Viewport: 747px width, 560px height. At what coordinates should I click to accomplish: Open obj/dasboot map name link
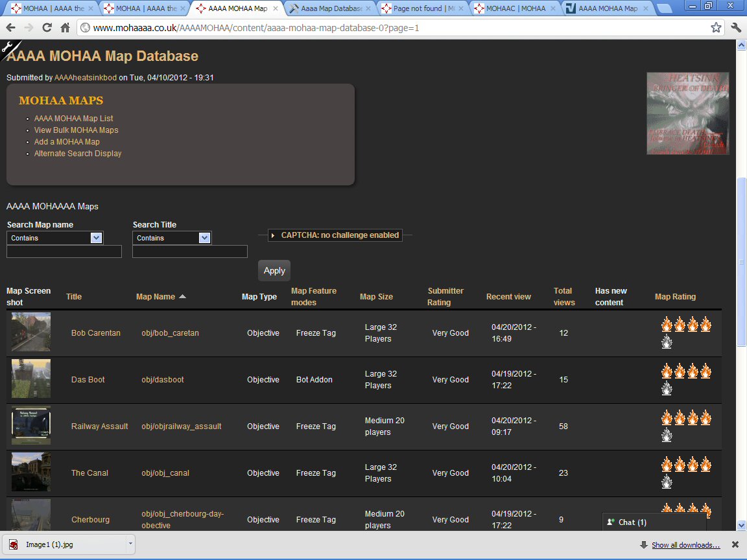(163, 380)
